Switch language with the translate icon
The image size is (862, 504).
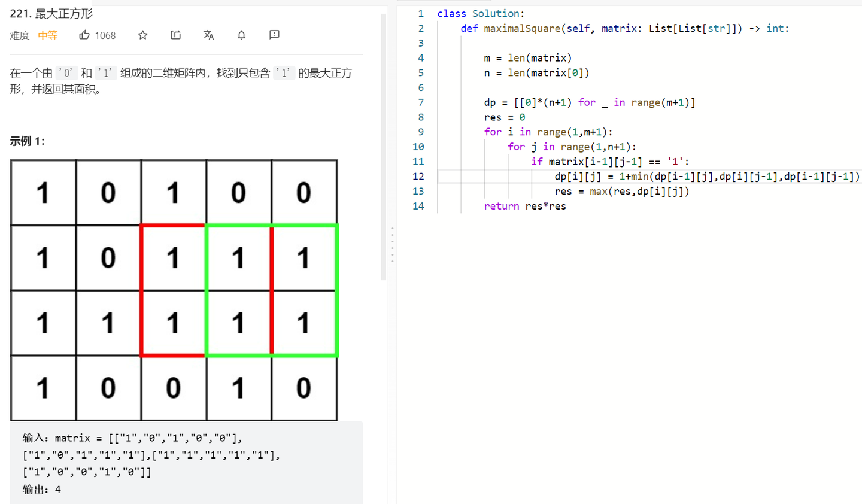tap(208, 35)
